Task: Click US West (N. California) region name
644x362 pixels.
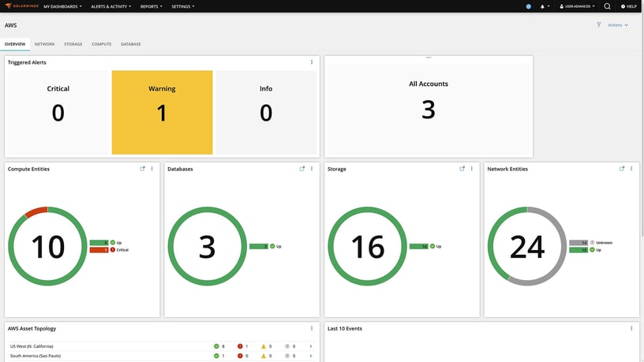Action: click(x=32, y=346)
